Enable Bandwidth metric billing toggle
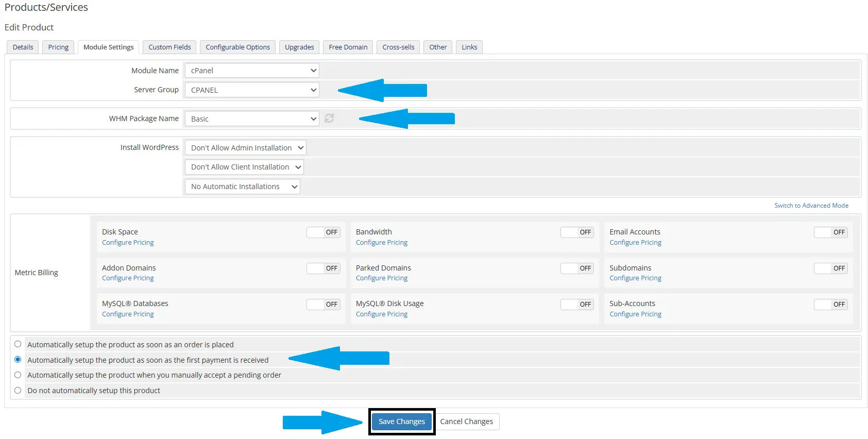The width and height of the screenshot is (868, 439). (577, 232)
